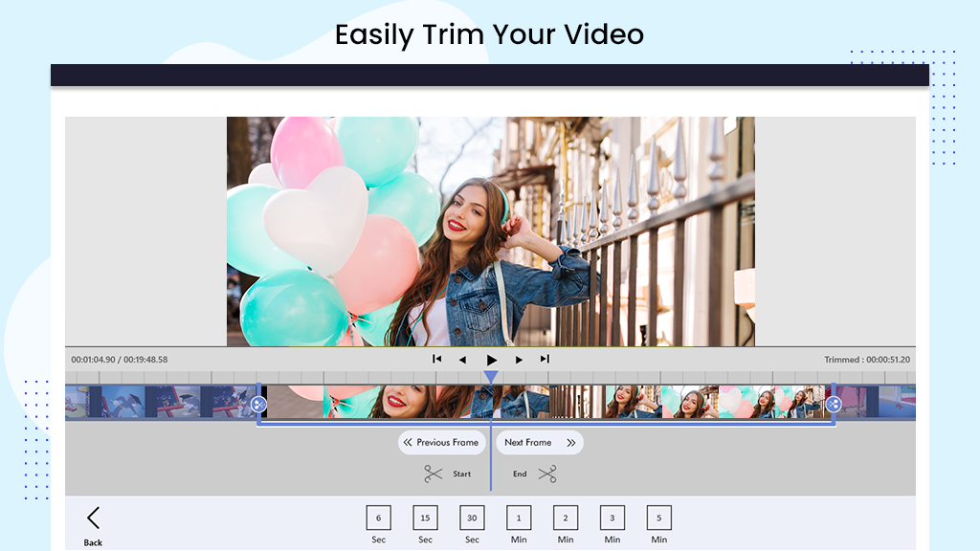Click the Trimmed : 00:00:51.20 duration text

[867, 360]
